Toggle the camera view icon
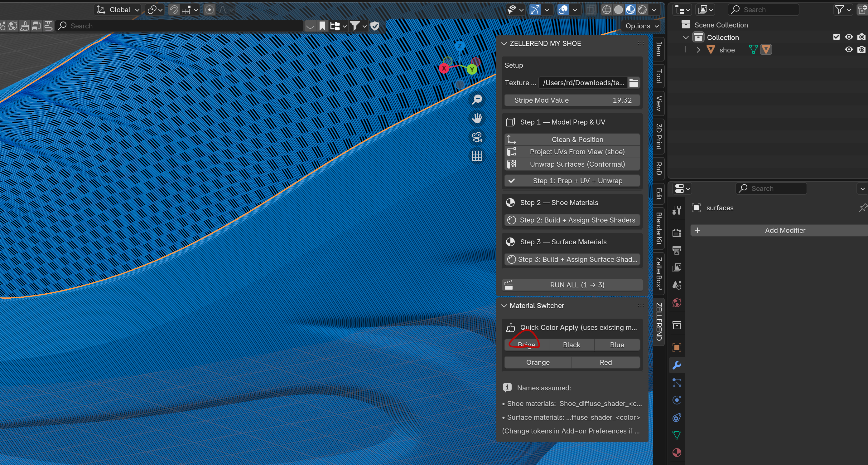Screen dimensions: 868x465 (477, 137)
